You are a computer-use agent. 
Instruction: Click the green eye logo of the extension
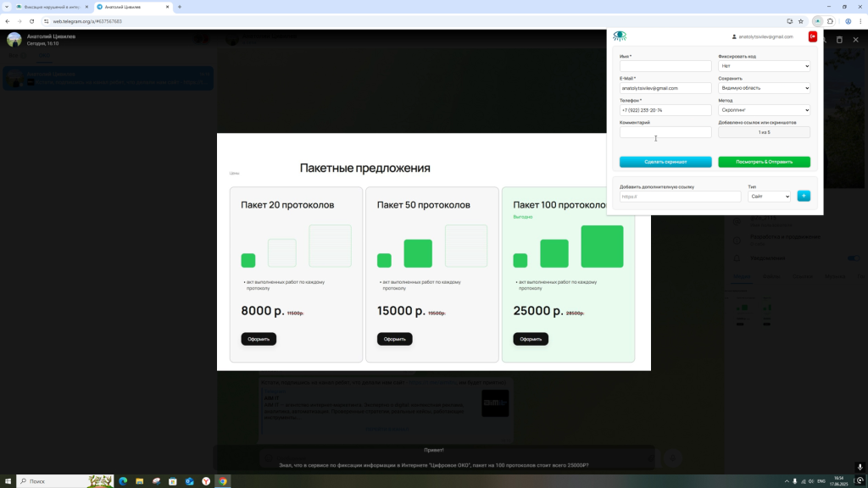[x=620, y=36]
